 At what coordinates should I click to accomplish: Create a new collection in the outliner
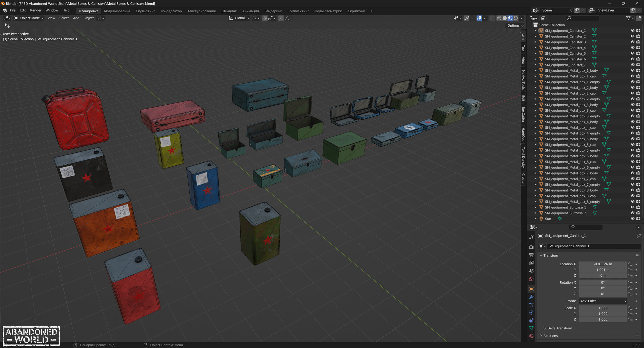639,18
